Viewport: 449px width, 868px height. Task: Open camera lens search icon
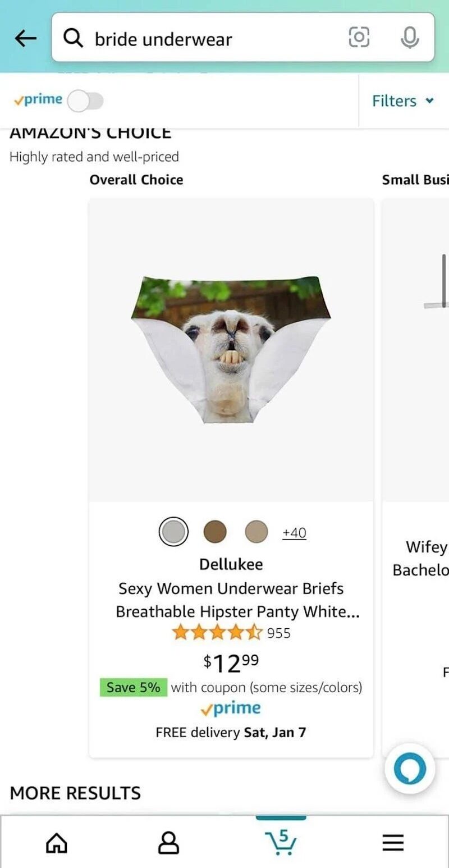[x=359, y=38]
